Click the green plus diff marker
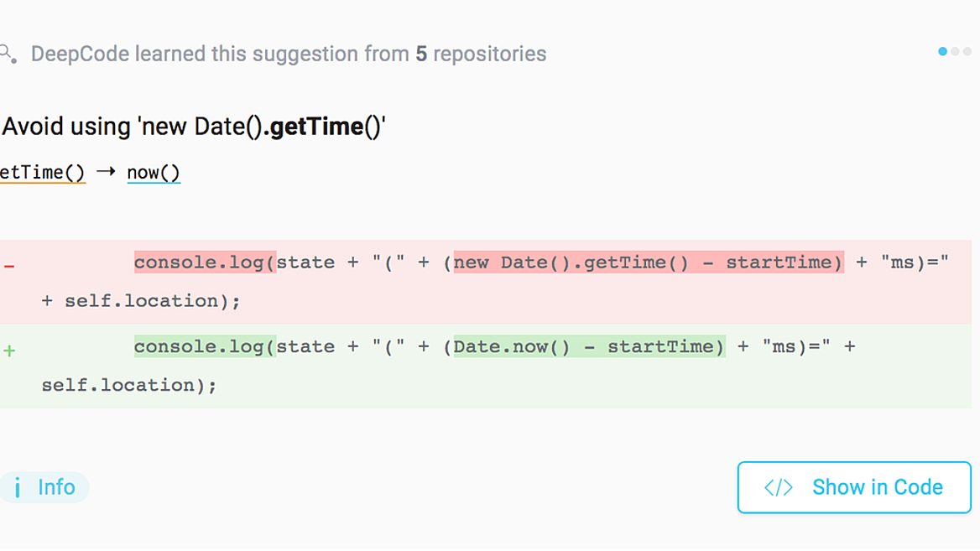Image resolution: width=980 pixels, height=551 pixels. pyautogui.click(x=9, y=351)
